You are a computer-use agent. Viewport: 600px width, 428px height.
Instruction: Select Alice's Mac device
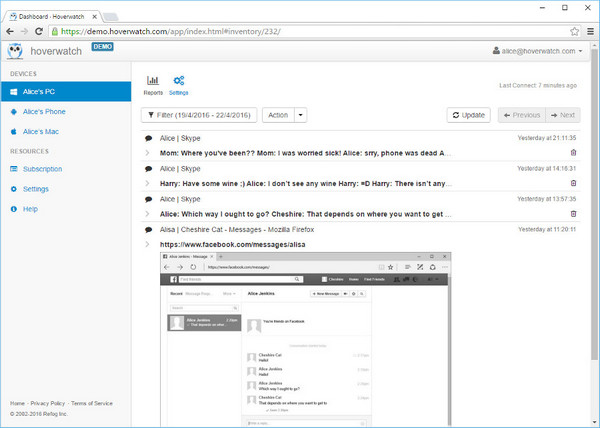(x=41, y=131)
